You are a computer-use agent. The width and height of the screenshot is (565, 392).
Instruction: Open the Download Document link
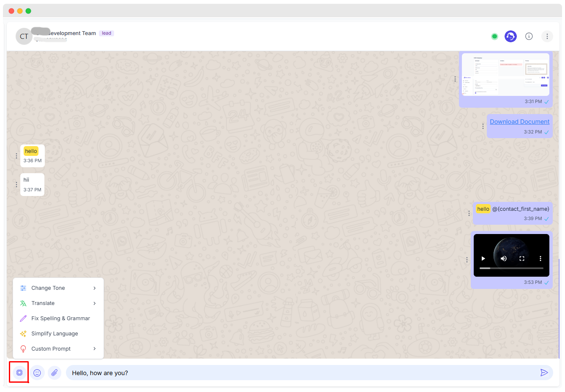[519, 122]
